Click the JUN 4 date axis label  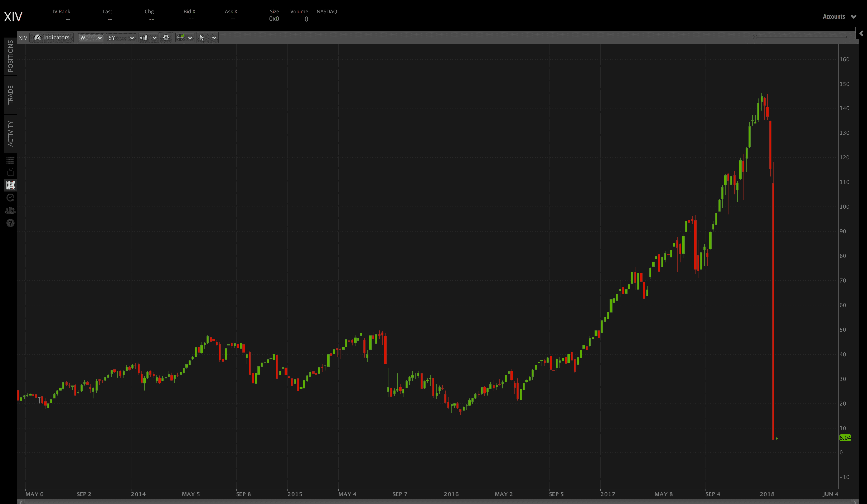(830, 494)
